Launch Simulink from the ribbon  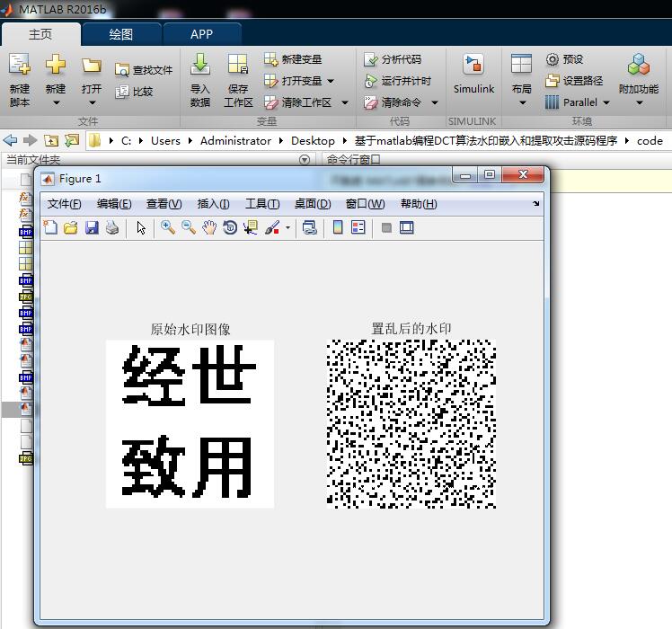click(x=473, y=74)
